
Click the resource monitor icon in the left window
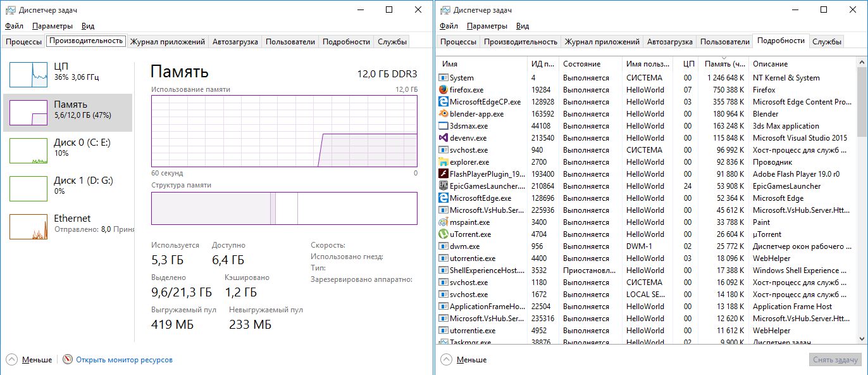coord(68,360)
